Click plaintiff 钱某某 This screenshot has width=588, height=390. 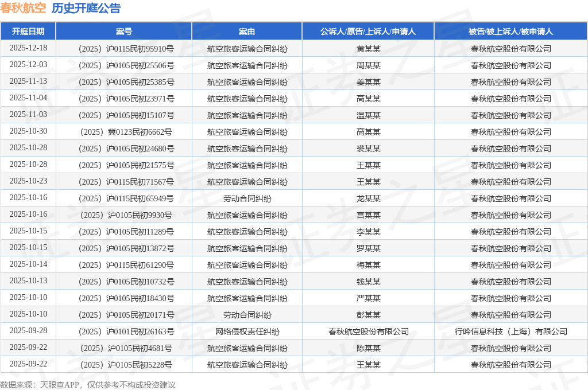pyautogui.click(x=368, y=282)
